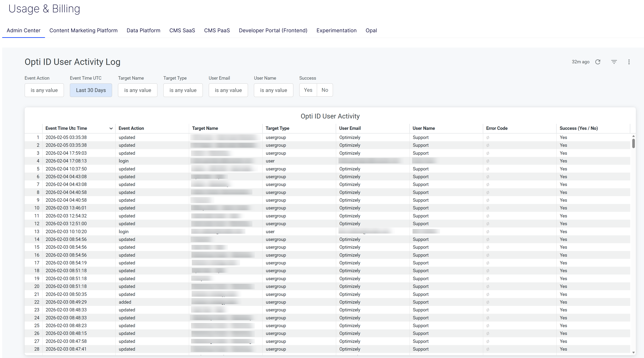Click the dashboard refresh icon
The height and width of the screenshot is (358, 644).
click(x=598, y=62)
